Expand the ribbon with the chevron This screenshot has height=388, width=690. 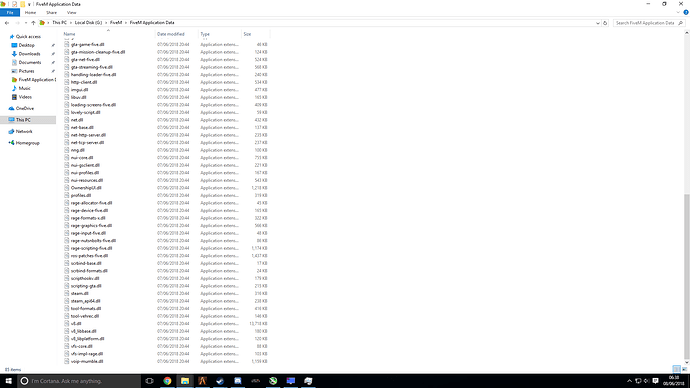pyautogui.click(x=678, y=12)
